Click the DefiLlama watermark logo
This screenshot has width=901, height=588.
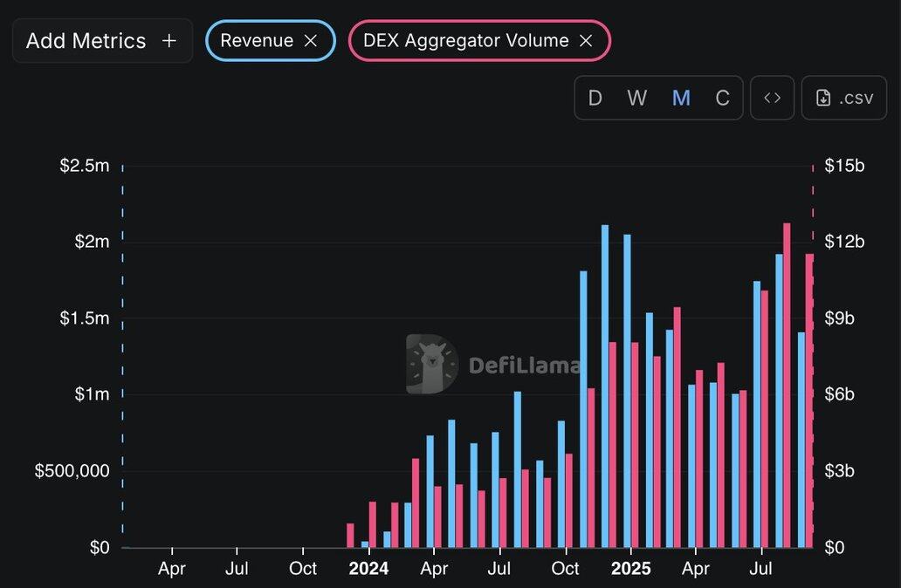432,364
